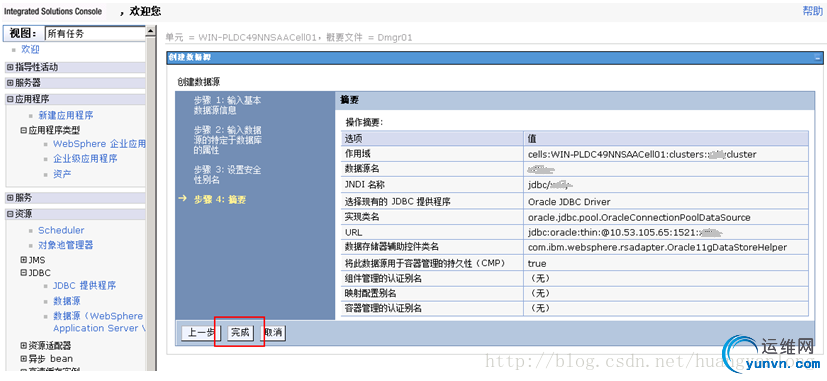Open JDBC 提供程序 link
The height and width of the screenshot is (381, 827).
84,285
